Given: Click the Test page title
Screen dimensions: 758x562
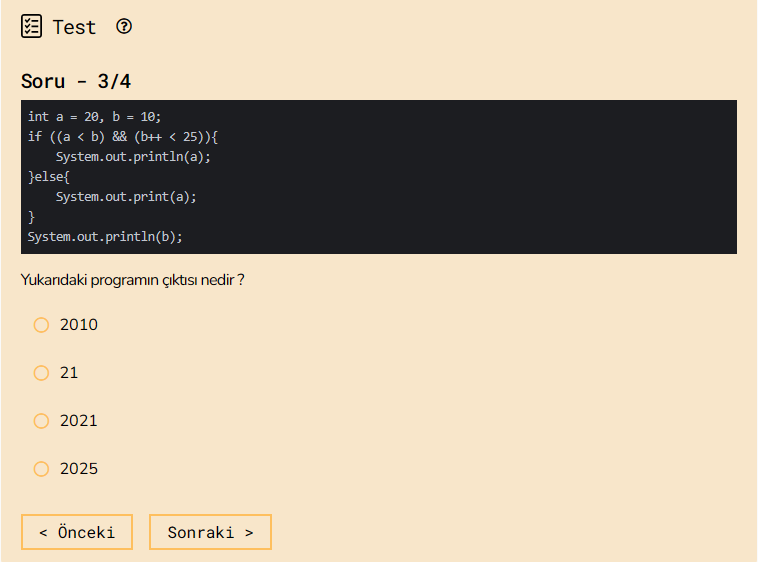Looking at the screenshot, I should [75, 27].
